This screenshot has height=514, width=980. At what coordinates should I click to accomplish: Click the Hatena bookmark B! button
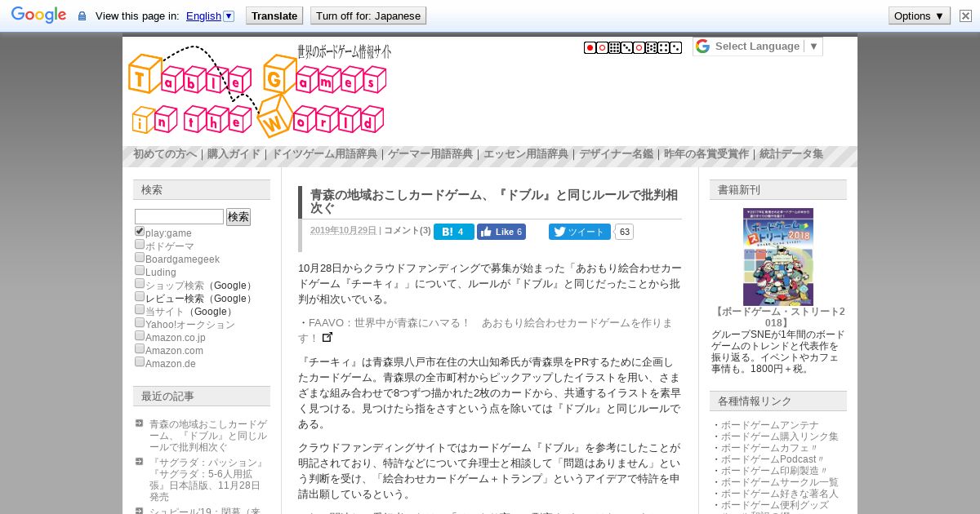point(453,232)
